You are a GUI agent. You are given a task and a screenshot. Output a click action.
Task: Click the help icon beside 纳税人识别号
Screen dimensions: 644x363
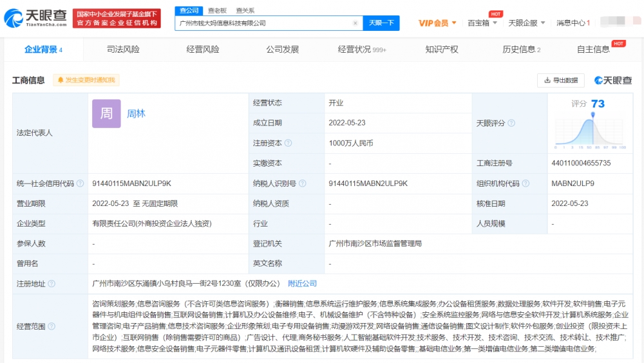point(303,183)
